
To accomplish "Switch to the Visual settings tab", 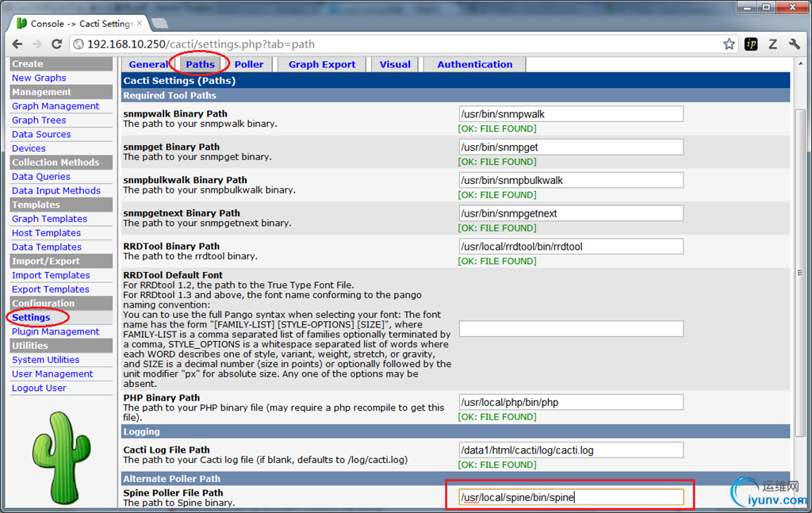I will point(395,64).
